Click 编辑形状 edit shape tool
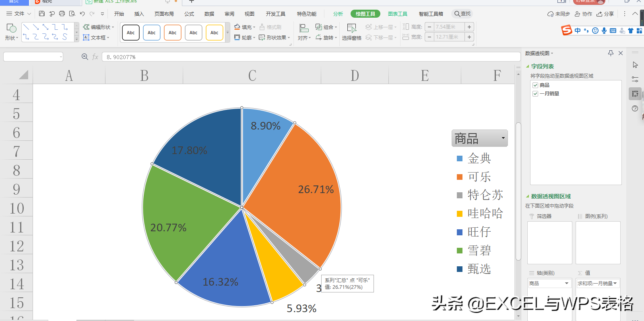 click(x=99, y=27)
